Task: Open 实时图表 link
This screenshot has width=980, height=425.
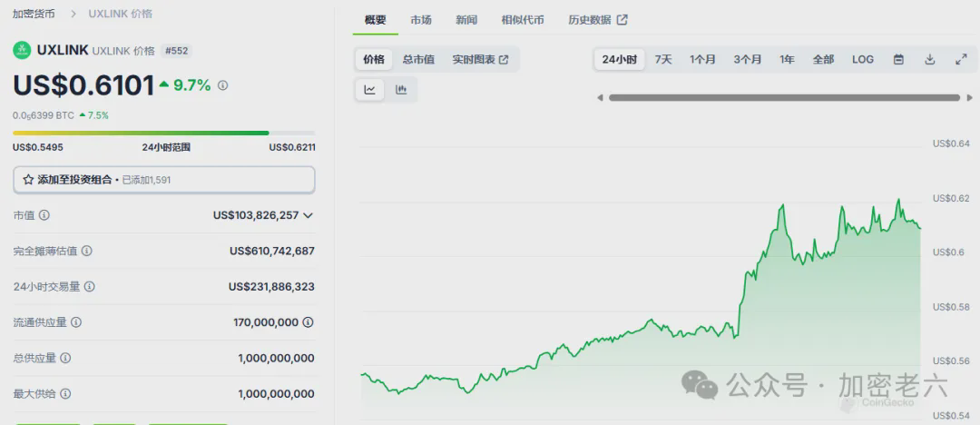Action: (x=481, y=59)
